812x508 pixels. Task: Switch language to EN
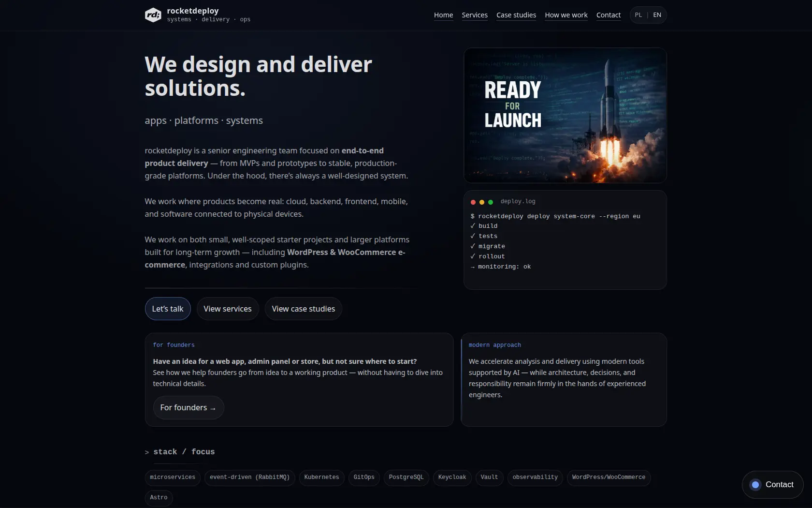pyautogui.click(x=657, y=15)
